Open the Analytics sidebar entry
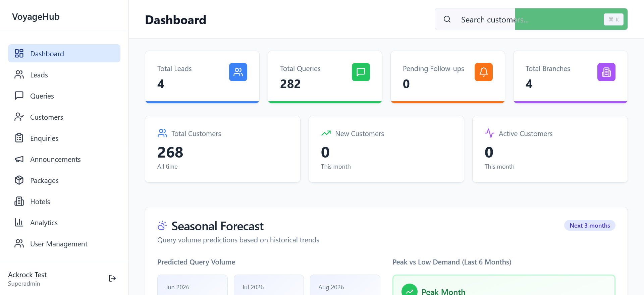Screen dimensions: 644x295 [x=64, y=222]
